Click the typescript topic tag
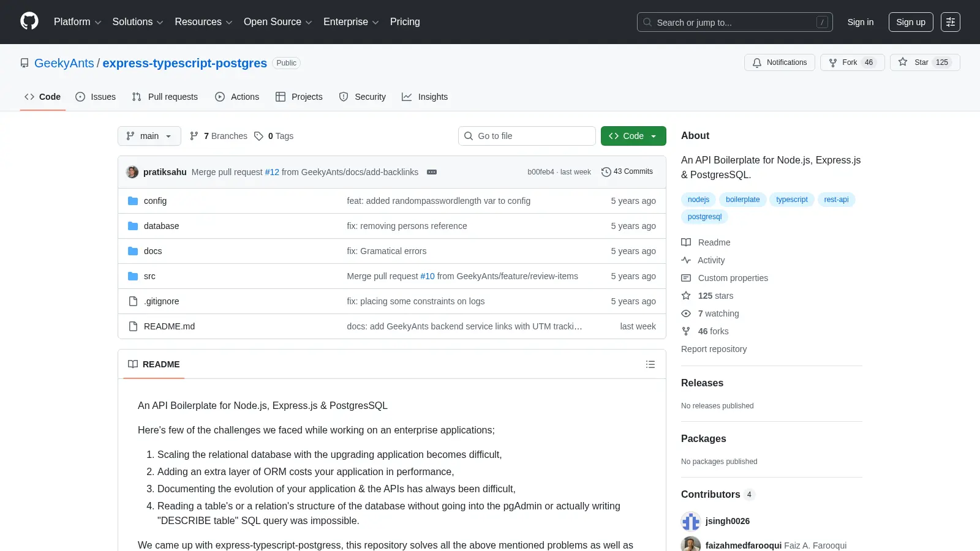Image resolution: width=980 pixels, height=551 pixels. 792,200
